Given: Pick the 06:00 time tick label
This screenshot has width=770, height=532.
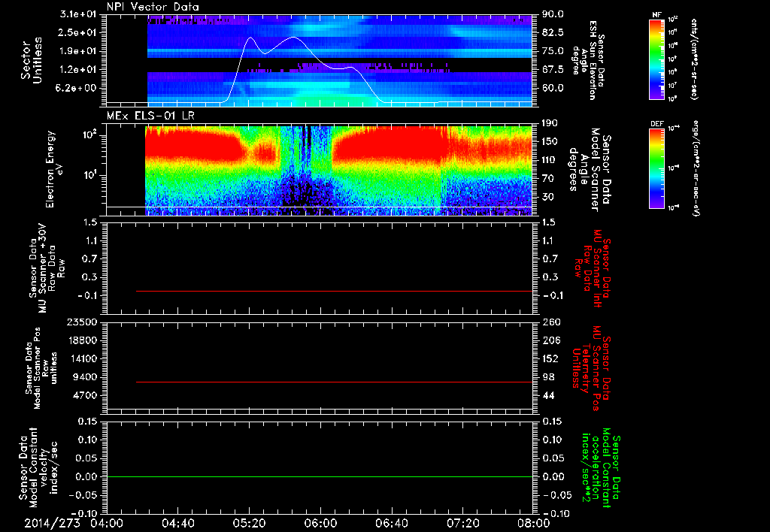Looking at the screenshot, I should tap(320, 523).
